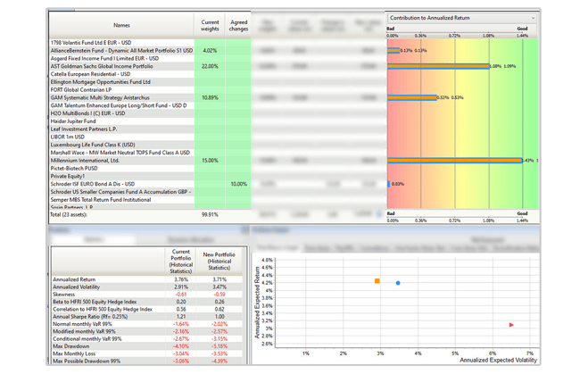This screenshot has height=374, width=588.
Task: Click the orange square point on scatter plot
Action: (377, 281)
